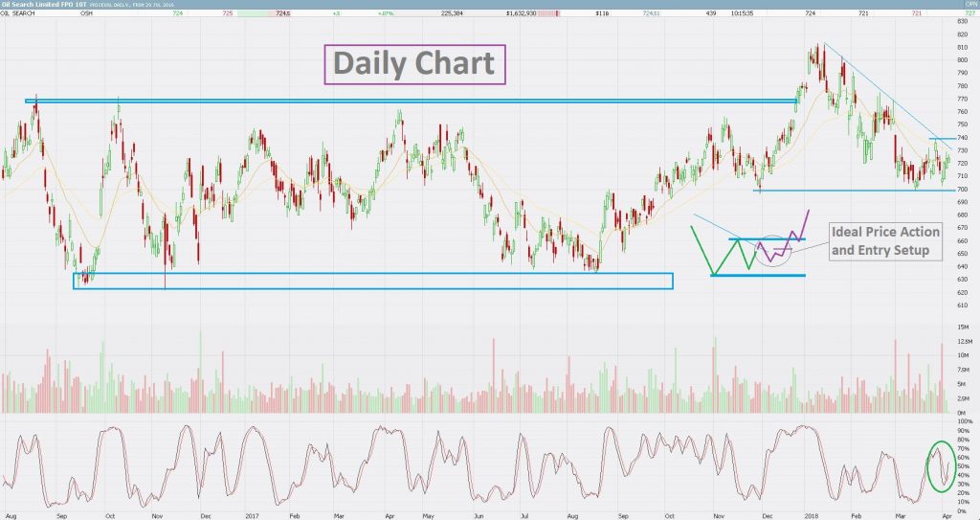Click the 'May' month label on the time axis
The image size is (980, 520).
pyautogui.click(x=428, y=516)
